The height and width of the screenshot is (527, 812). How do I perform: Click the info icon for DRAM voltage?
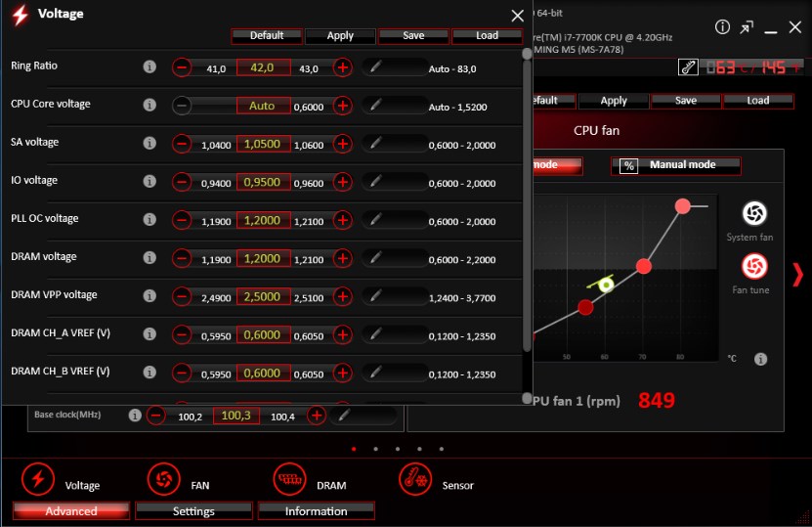tap(150, 257)
